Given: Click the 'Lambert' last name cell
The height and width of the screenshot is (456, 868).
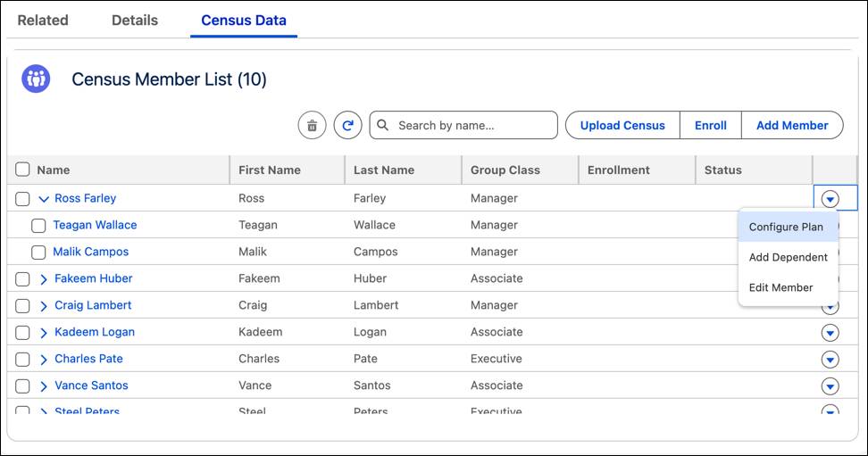Looking at the screenshot, I should click(376, 305).
